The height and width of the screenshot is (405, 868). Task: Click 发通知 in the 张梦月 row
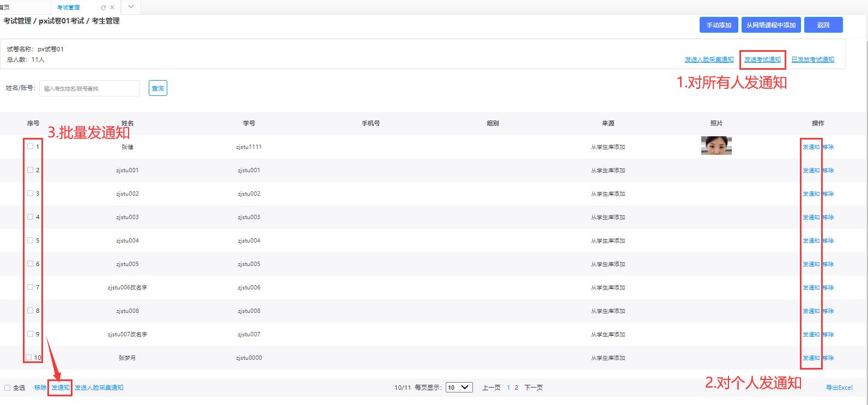(x=811, y=358)
